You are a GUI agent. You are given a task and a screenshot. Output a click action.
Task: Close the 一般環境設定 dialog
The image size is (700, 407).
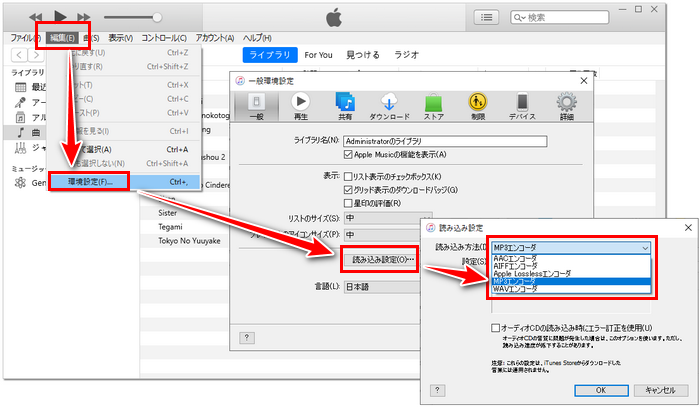pos(583,81)
